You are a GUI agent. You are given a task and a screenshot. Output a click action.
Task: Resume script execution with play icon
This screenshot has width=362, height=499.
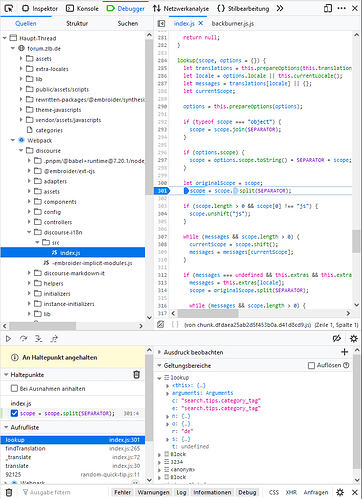pyautogui.click(x=8, y=339)
